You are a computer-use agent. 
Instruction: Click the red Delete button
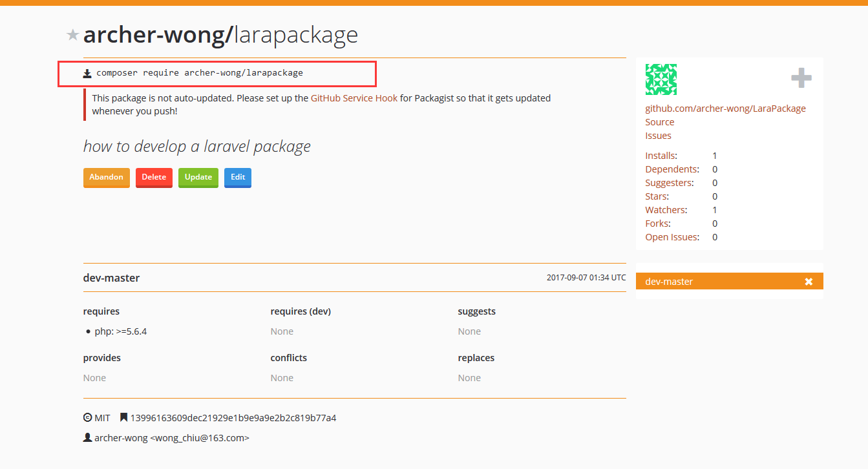click(154, 177)
